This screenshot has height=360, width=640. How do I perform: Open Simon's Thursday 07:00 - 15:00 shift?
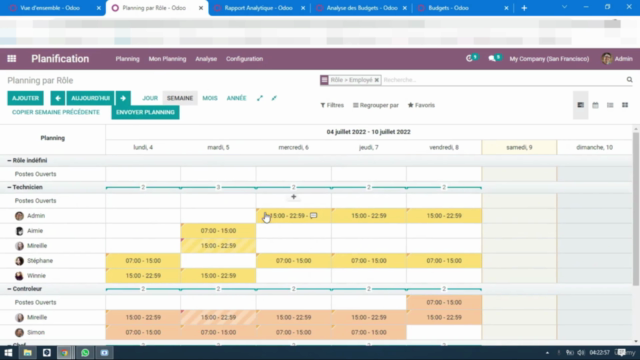click(x=369, y=333)
